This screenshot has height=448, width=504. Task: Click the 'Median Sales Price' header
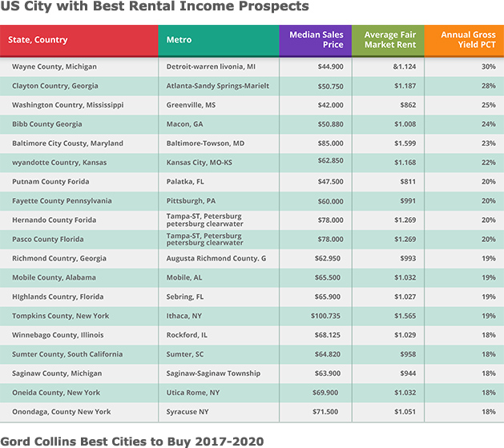tap(316, 41)
